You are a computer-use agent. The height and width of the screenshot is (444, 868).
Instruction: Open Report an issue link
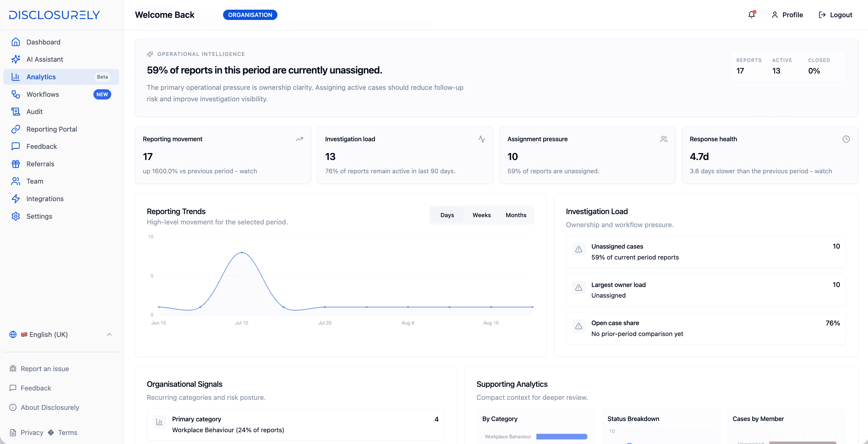tap(39, 369)
